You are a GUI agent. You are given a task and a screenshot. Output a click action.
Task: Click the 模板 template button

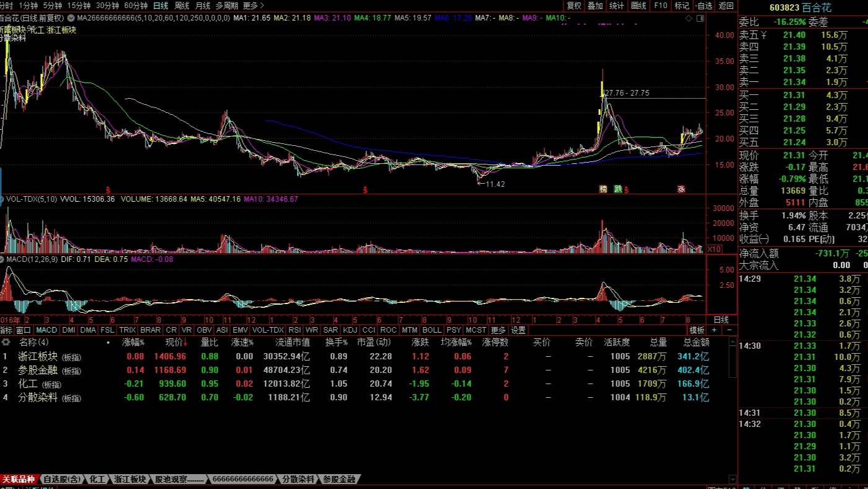click(x=697, y=330)
